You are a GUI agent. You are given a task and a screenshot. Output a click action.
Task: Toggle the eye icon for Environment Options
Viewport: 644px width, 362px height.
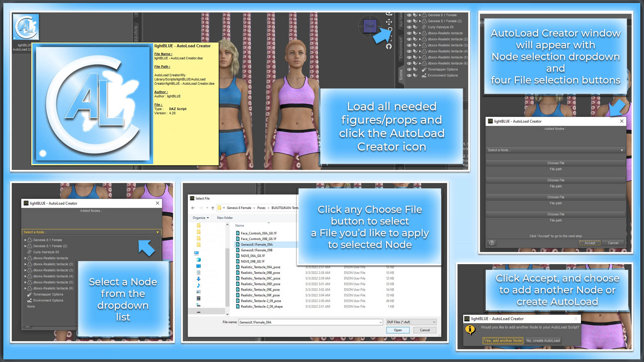click(x=409, y=75)
